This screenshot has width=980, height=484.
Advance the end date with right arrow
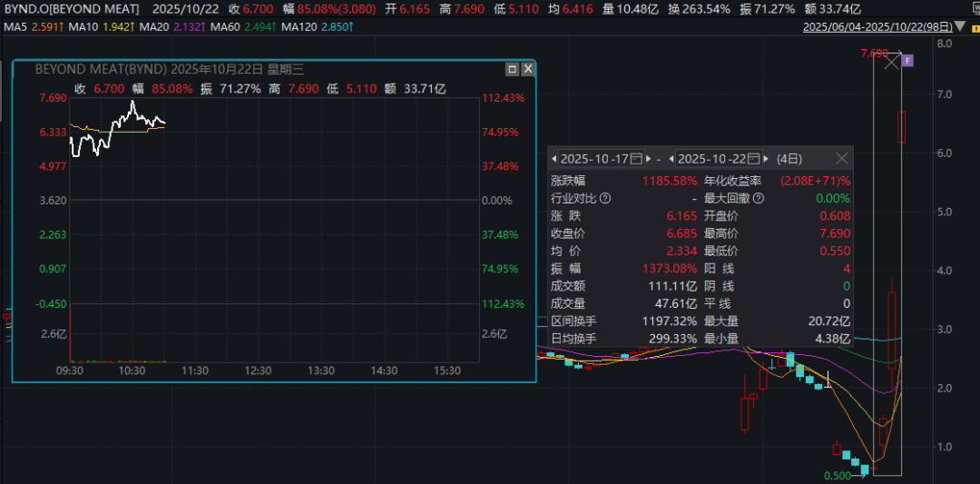765,158
